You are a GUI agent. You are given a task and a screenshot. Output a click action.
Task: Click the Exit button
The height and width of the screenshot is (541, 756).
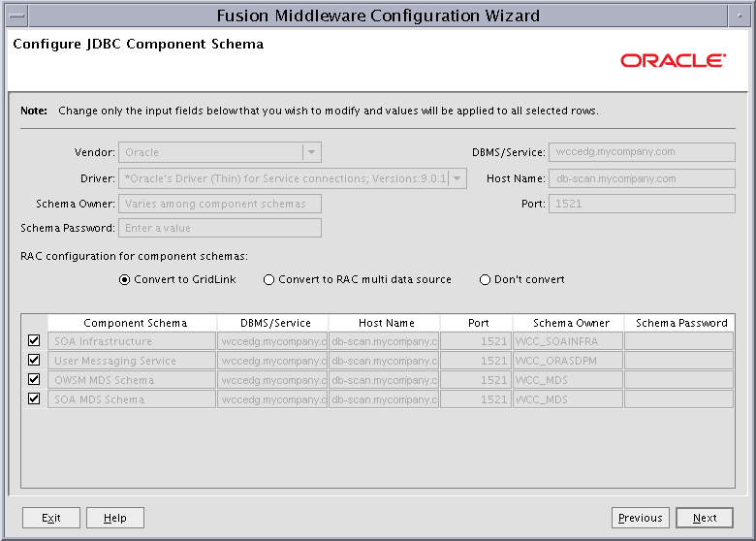click(51, 518)
